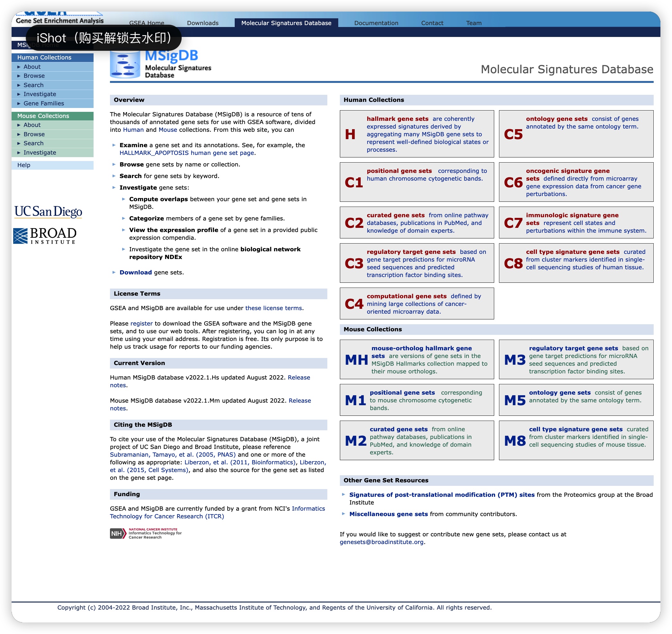Viewport: 672px width, 634px height.
Task: Open PTM sites signatures link
Action: coord(442,495)
